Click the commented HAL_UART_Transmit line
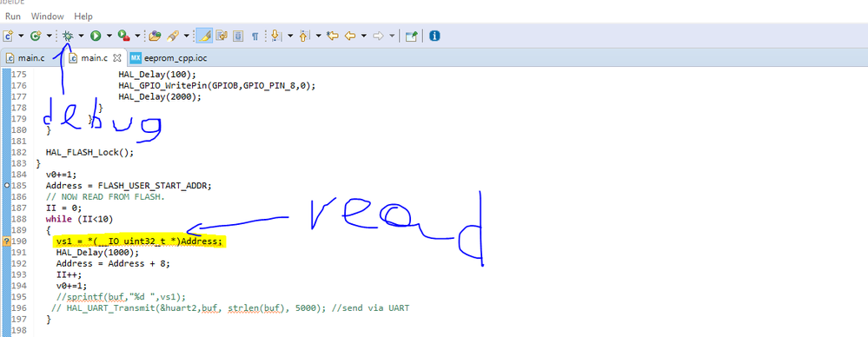 tap(230, 307)
